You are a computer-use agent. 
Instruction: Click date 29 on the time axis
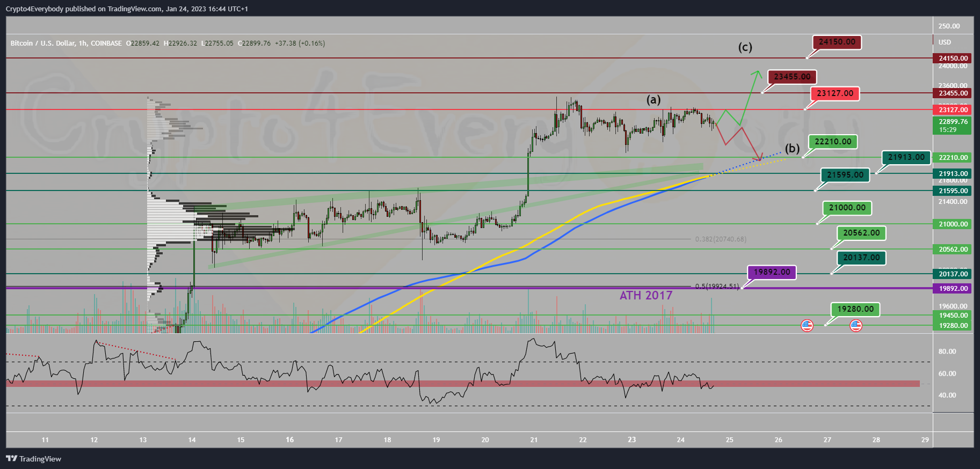(x=925, y=440)
